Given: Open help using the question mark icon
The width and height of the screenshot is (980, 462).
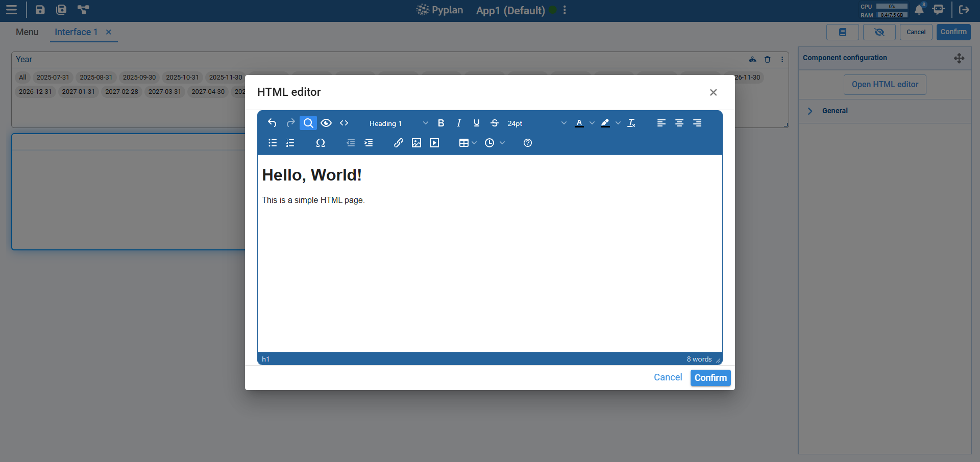Looking at the screenshot, I should (528, 143).
